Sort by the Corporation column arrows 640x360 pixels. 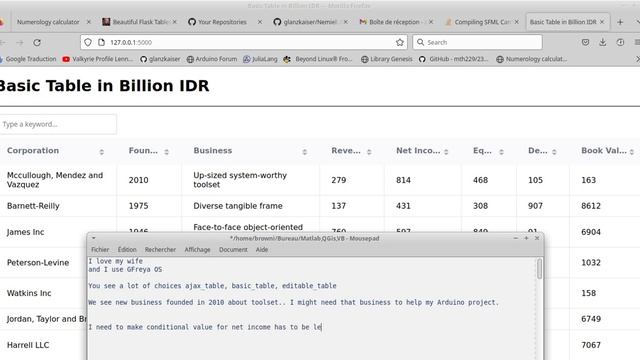102,152
